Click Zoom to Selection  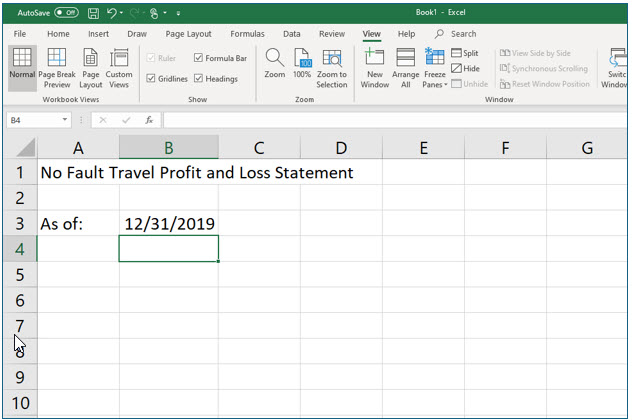(x=332, y=68)
